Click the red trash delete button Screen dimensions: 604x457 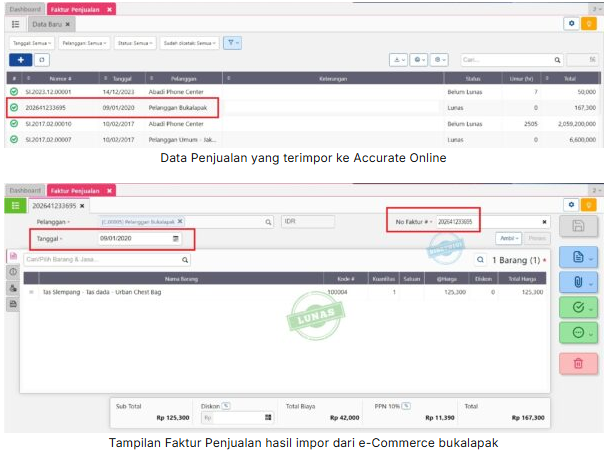(x=578, y=365)
